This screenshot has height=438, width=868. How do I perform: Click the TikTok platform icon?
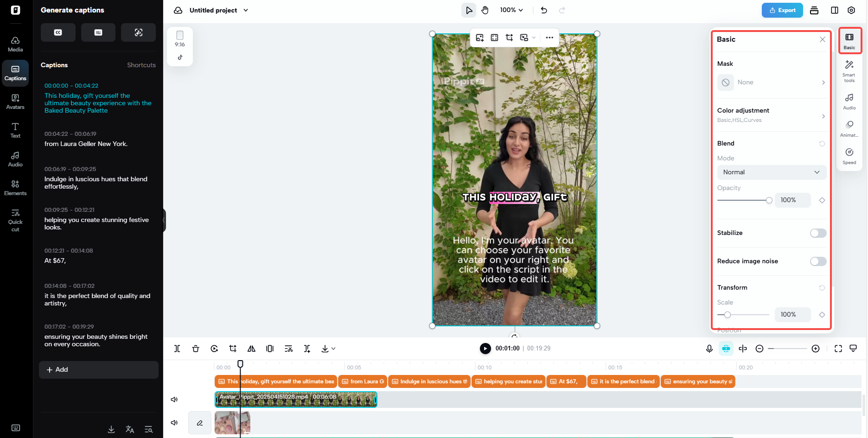[180, 57]
